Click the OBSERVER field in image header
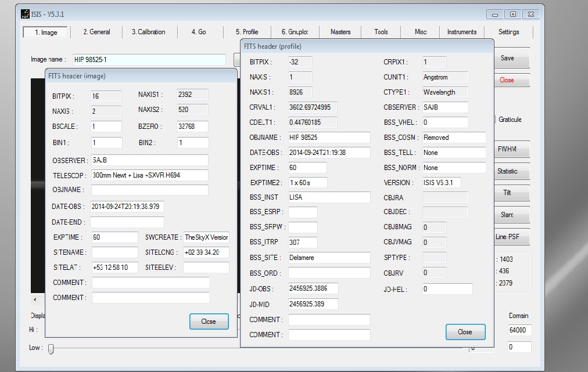This screenshot has height=372, width=588. (150, 160)
